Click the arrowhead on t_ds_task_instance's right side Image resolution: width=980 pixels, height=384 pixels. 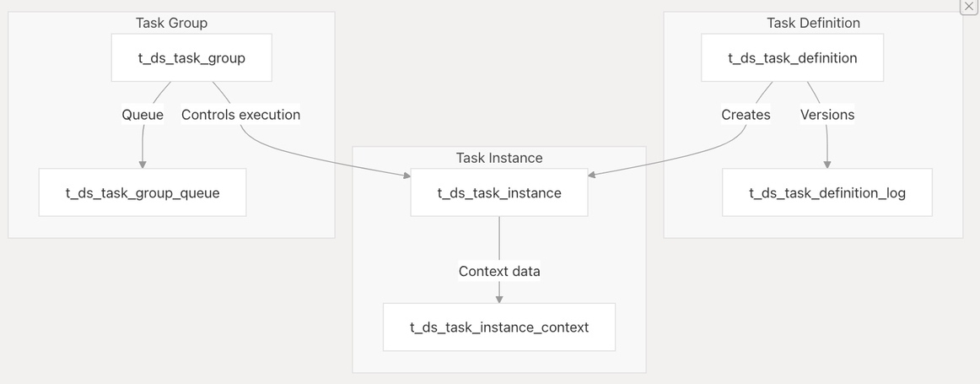592,176
